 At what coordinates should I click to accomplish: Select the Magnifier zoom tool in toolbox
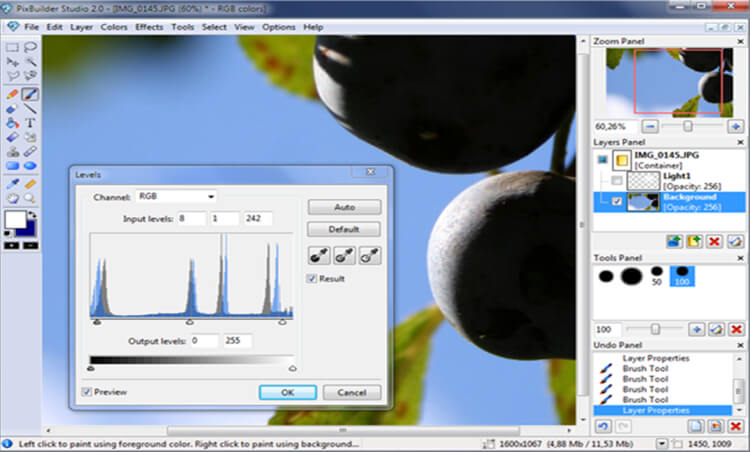pyautogui.click(x=31, y=198)
